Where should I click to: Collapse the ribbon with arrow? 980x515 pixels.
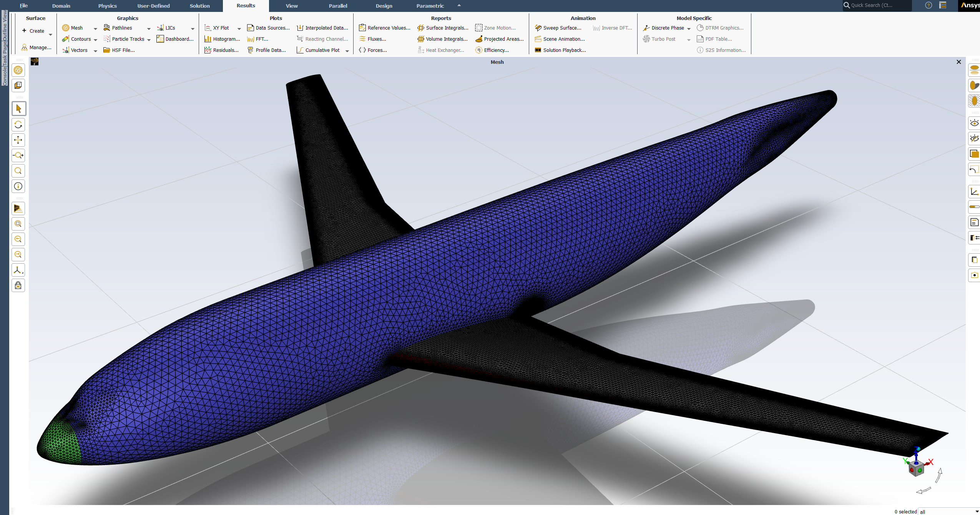pos(459,5)
